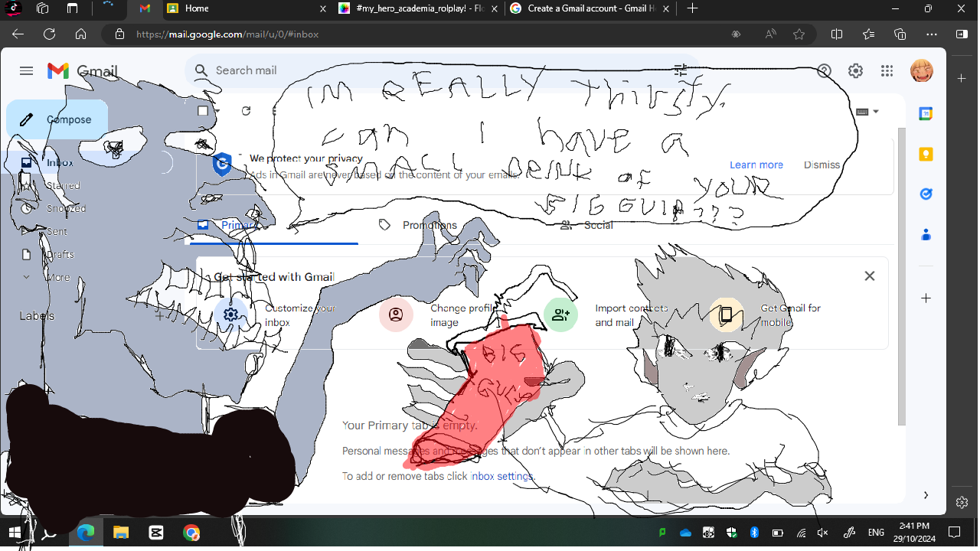Open Google Keep in side panel
This screenshot has width=980, height=551.
click(926, 154)
